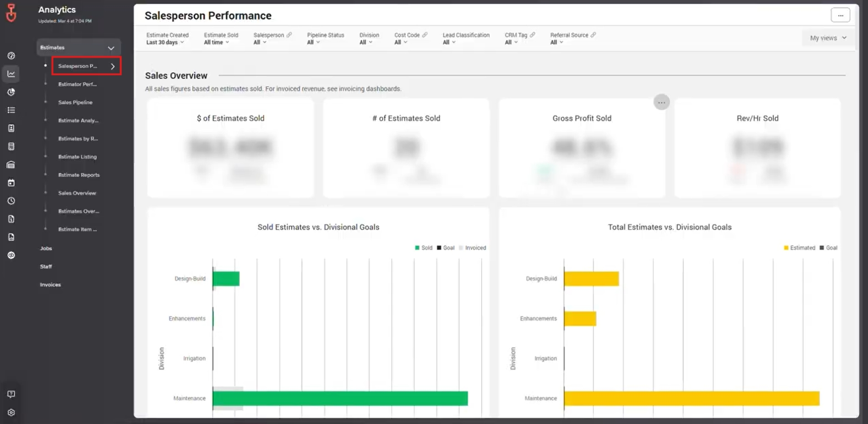Open the Estimate Created date filter dropdown

coord(165,42)
